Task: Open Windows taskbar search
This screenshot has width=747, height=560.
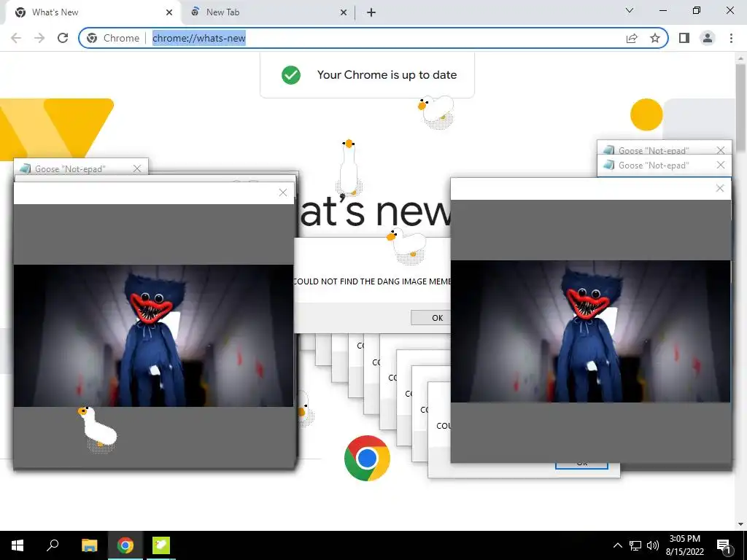Action: [x=53, y=545]
